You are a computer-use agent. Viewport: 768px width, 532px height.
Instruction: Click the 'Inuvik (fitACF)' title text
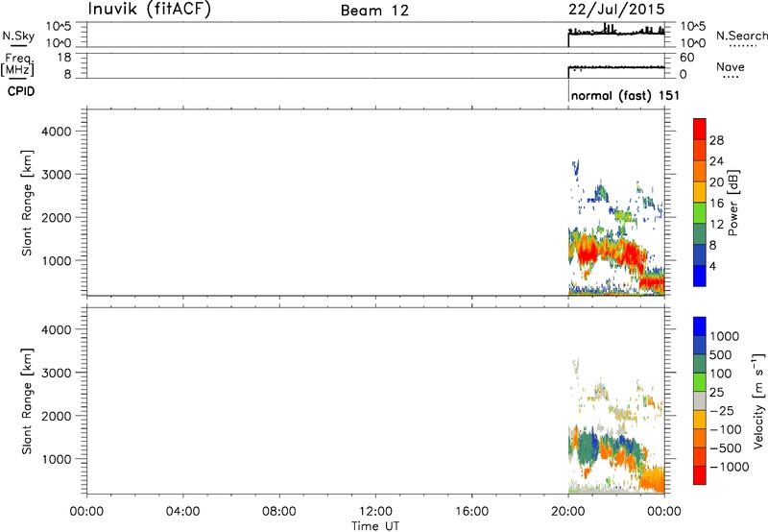pos(149,10)
